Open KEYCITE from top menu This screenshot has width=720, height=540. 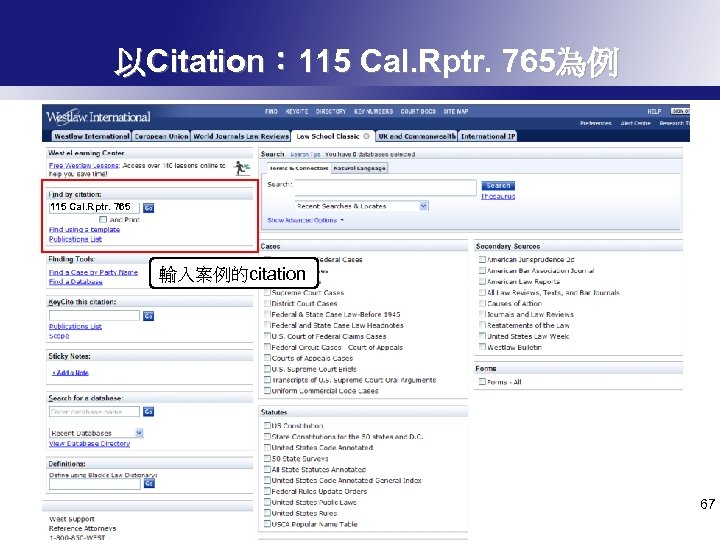pos(297,112)
